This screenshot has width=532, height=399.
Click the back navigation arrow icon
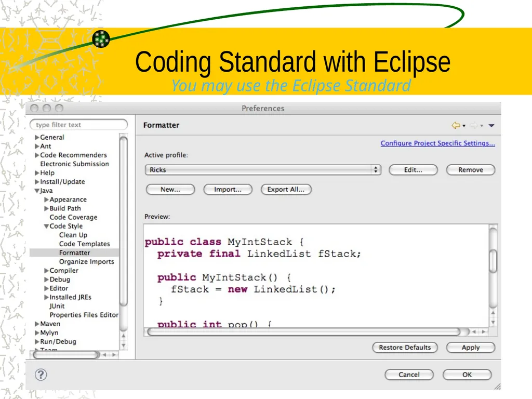[x=456, y=126]
